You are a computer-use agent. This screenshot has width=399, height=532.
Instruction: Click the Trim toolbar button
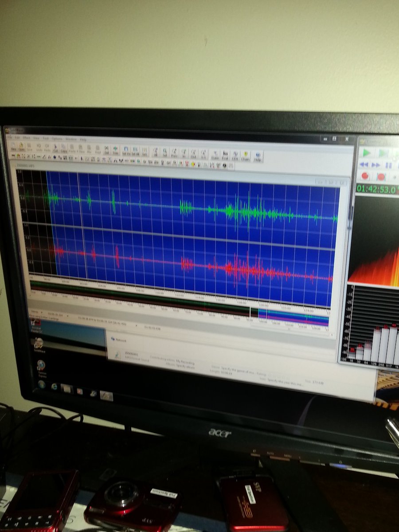pyautogui.click(x=115, y=150)
